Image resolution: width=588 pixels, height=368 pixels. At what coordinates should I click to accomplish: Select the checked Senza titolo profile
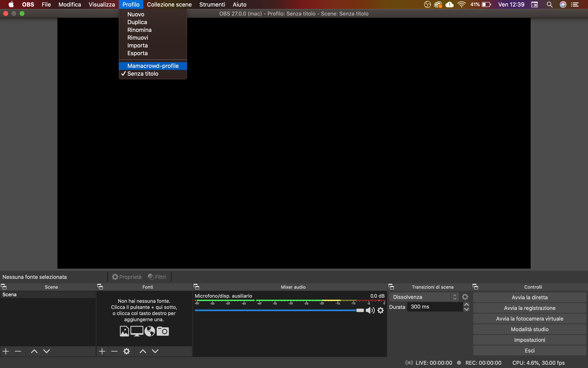(153, 74)
